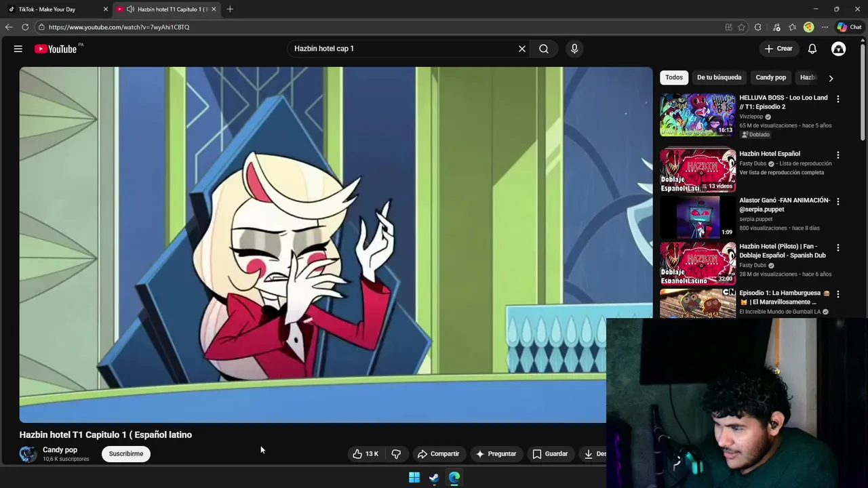Dislike the video with the thumbs-down icon
868x488 pixels.
coord(396,454)
